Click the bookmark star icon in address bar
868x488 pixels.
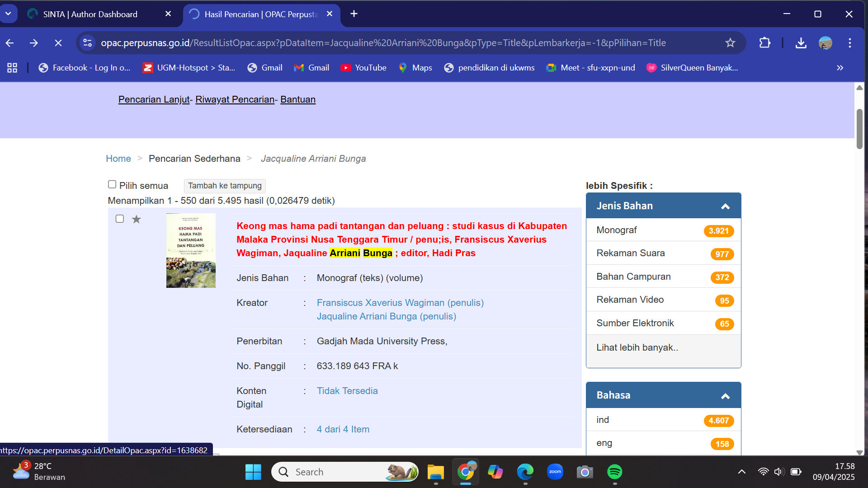pyautogui.click(x=730, y=43)
